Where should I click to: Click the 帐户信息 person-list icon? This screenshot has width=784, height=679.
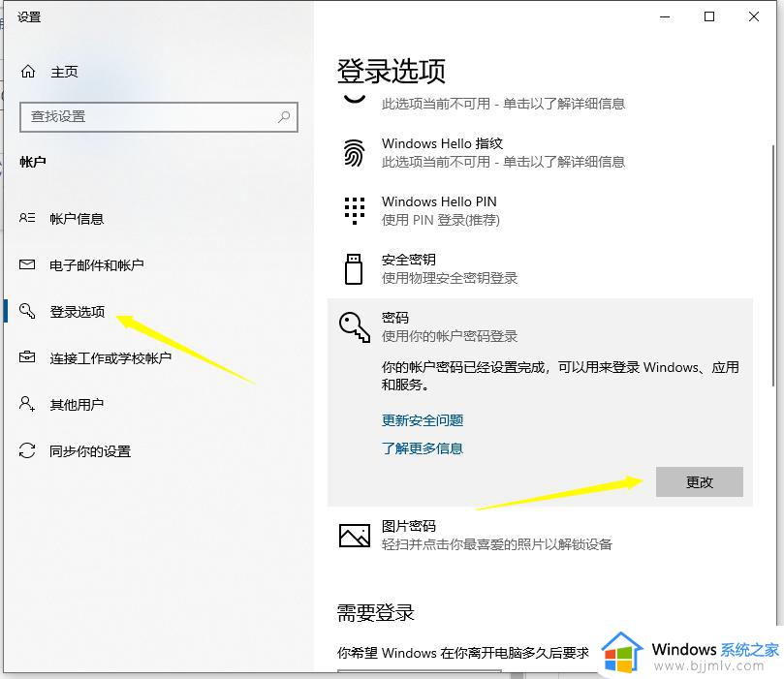[27, 218]
